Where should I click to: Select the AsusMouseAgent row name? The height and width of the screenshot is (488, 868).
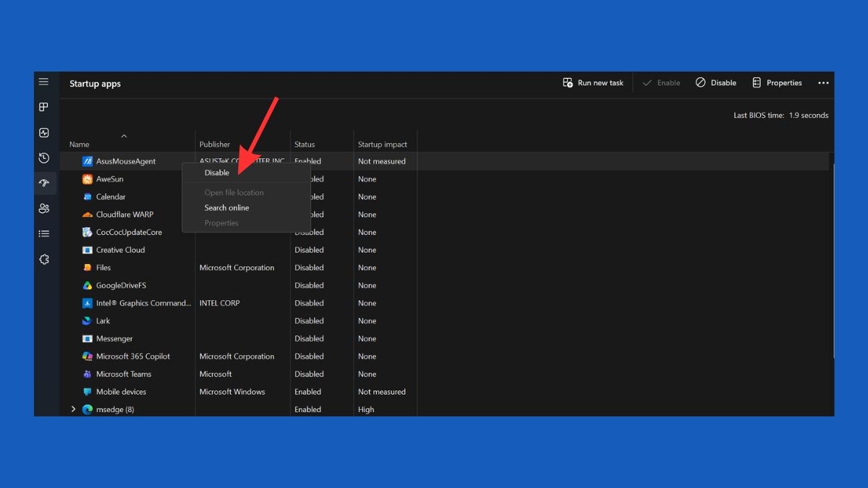pos(126,161)
